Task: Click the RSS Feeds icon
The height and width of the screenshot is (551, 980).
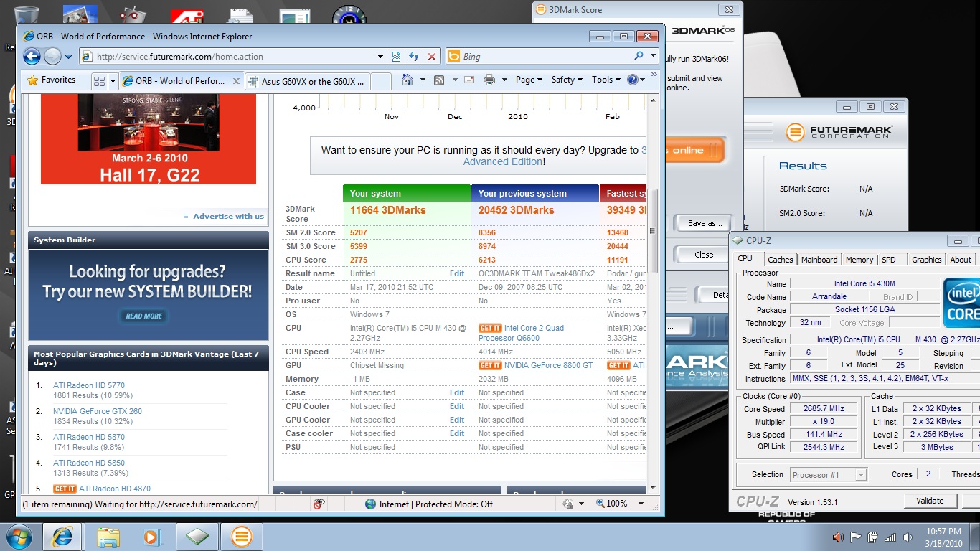Action: 439,80
